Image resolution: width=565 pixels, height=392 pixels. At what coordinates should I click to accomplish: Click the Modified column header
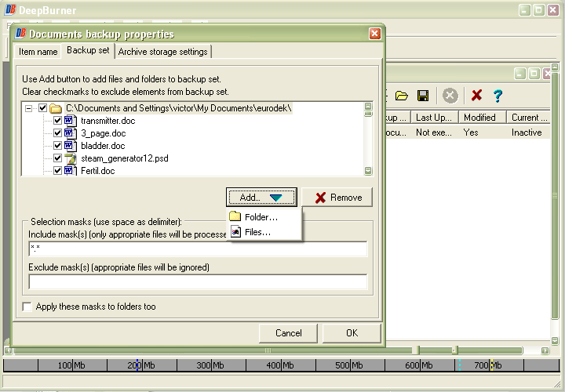click(483, 118)
